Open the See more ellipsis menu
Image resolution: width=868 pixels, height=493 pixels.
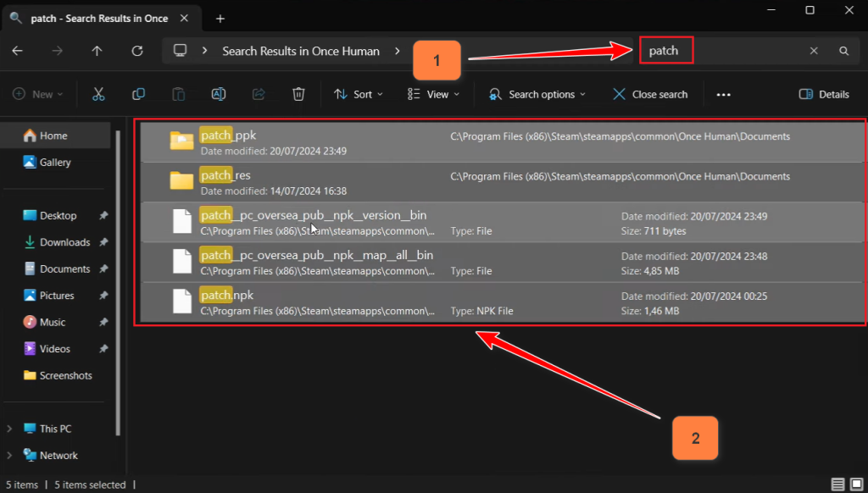point(723,94)
